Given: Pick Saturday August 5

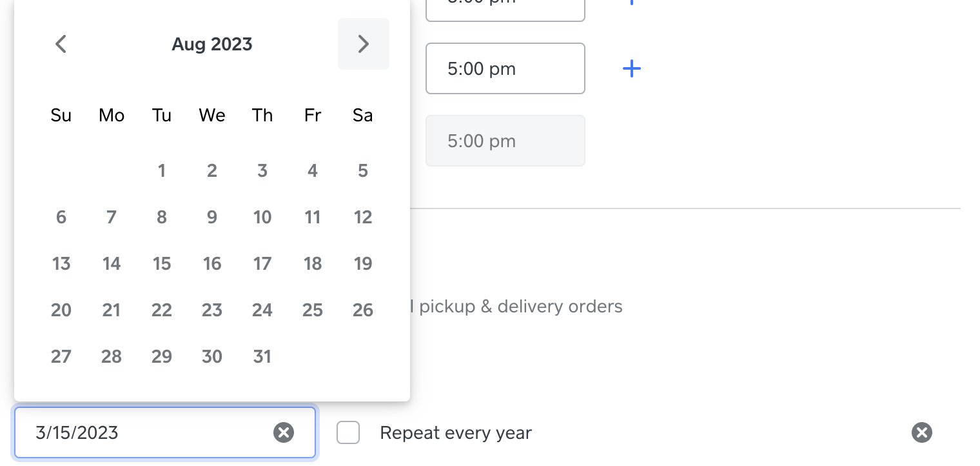Looking at the screenshot, I should tap(363, 170).
